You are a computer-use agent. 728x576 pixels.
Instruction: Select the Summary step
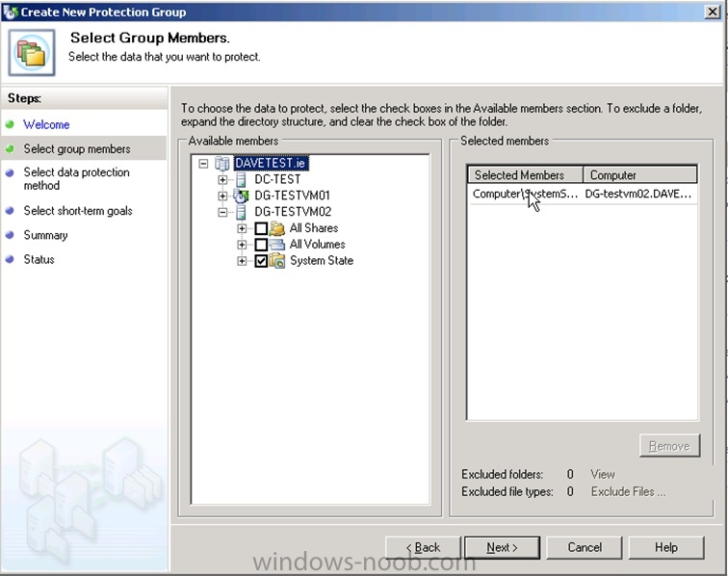[x=45, y=235]
